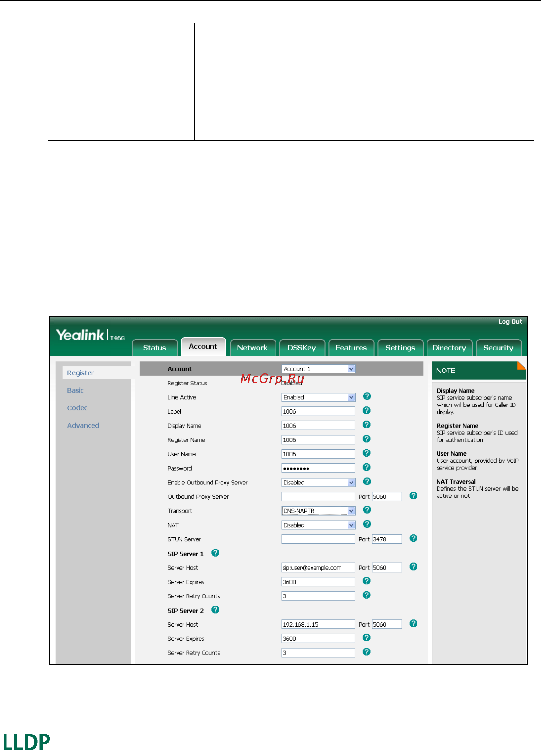Click help icon next to Line Active
The image size is (541, 756).
coord(367,396)
